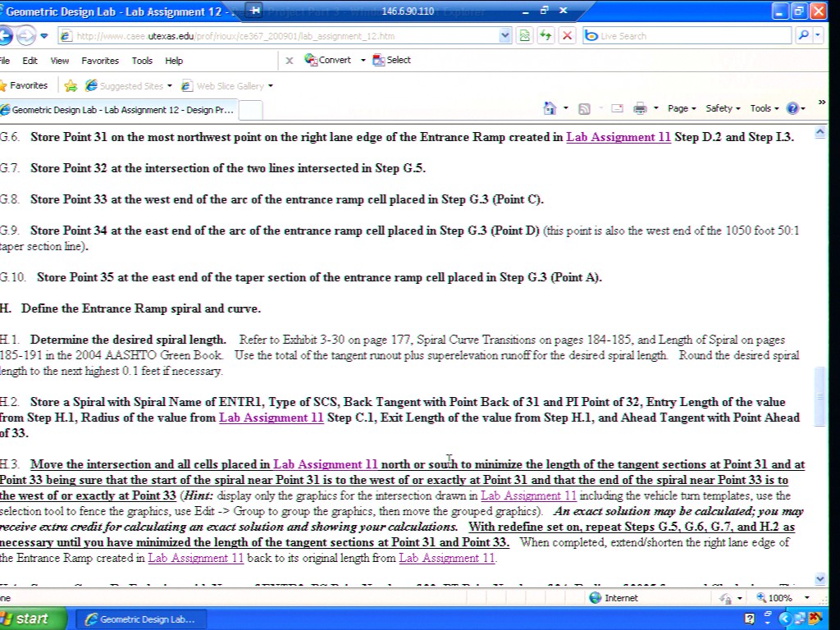Open the Tools menu in menu bar
Screen dimensions: 840x630
click(142, 61)
